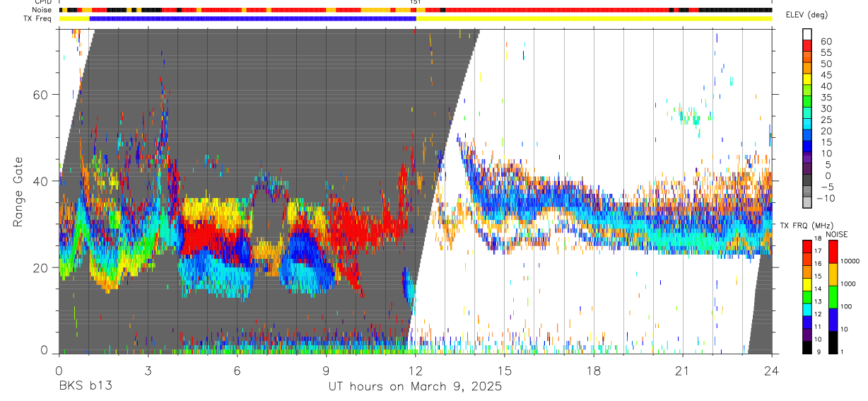The width and height of the screenshot is (868, 401).
Task: Click cyan elevation segment between 20 and 25
Action: [808, 125]
